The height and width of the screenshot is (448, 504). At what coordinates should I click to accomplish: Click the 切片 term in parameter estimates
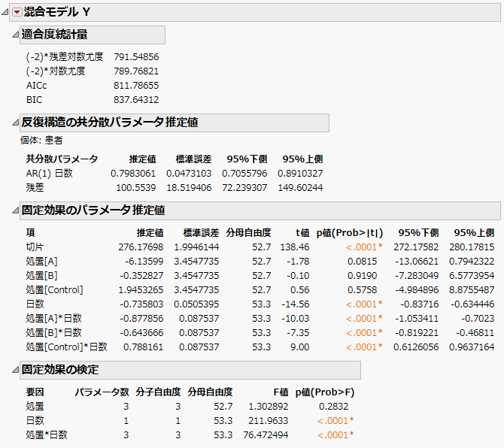tap(35, 247)
